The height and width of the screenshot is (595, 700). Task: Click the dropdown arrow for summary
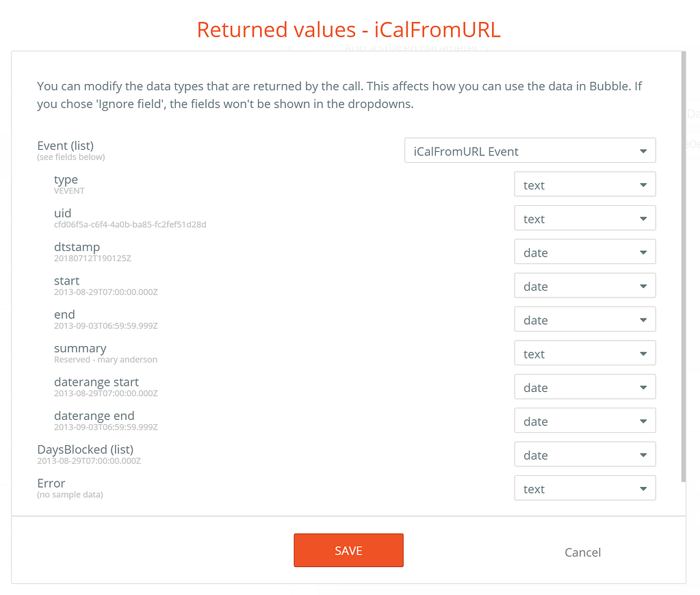pyautogui.click(x=643, y=354)
